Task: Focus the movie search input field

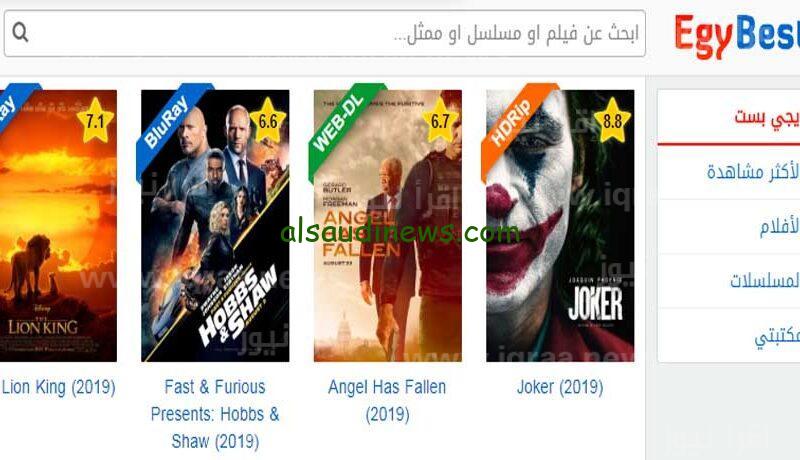Action: point(324,34)
